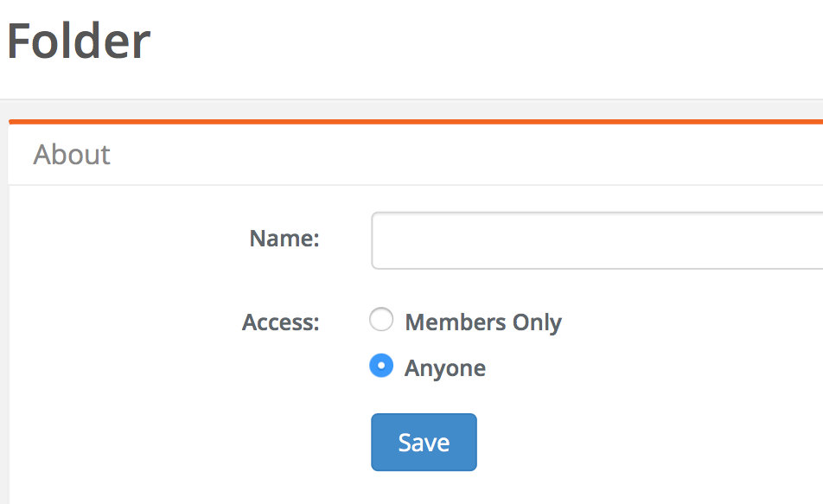Click the blue Save button

coord(424,443)
